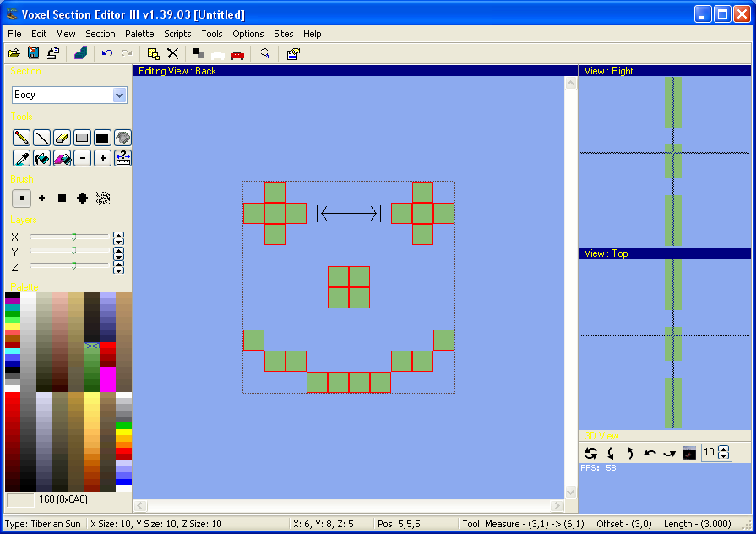This screenshot has width=756, height=534.
Task: Choose the large rounded cross brush
Action: pos(82,199)
